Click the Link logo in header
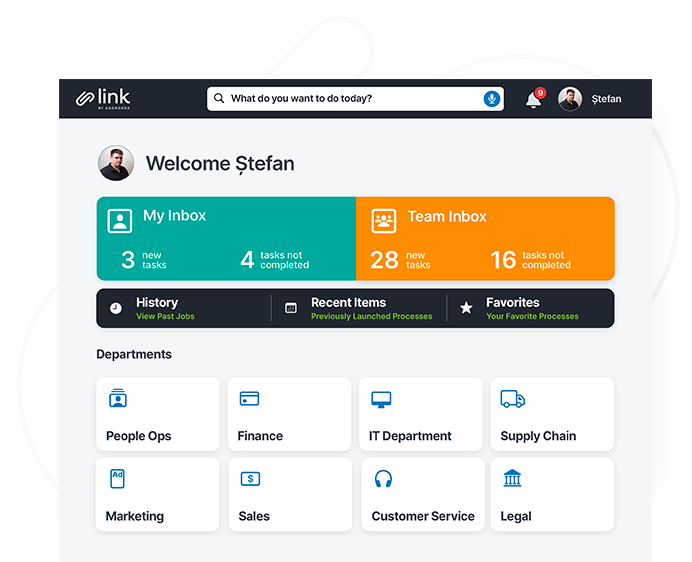This screenshot has width=692, height=562. coord(103,99)
